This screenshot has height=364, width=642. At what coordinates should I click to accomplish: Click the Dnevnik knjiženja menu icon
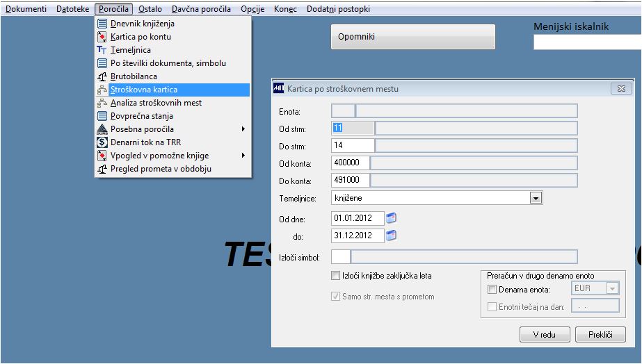coord(102,24)
